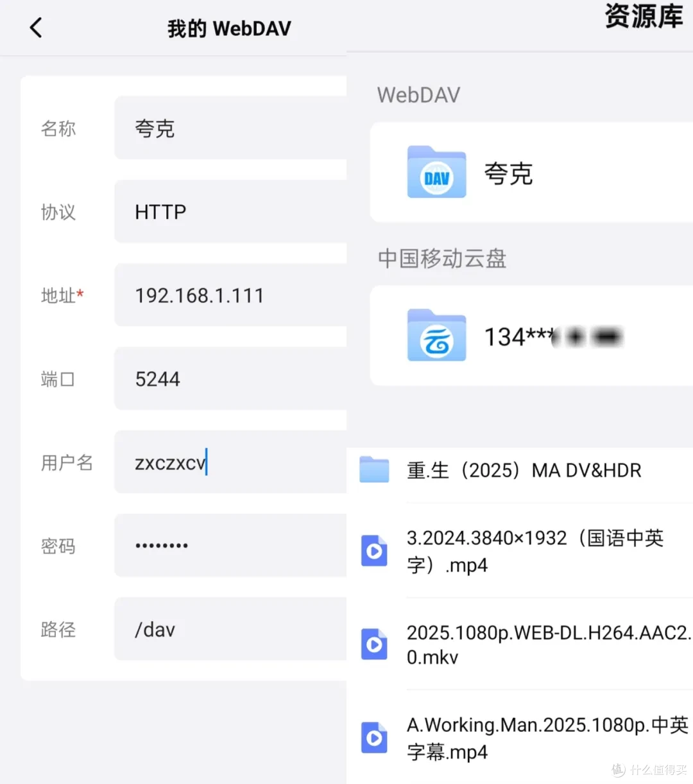The image size is (693, 784).
Task: Open the 夸克 WebDAV entry
Action: [531, 172]
